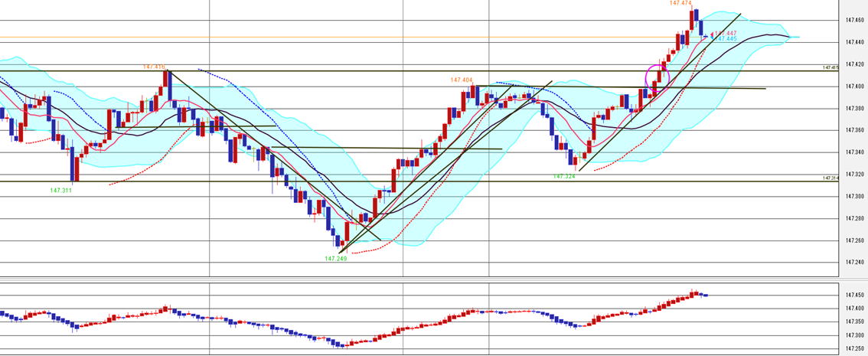Image resolution: width=868 pixels, height=356 pixels.
Task: Select the green 147.249 low price label
Action: click(x=335, y=259)
